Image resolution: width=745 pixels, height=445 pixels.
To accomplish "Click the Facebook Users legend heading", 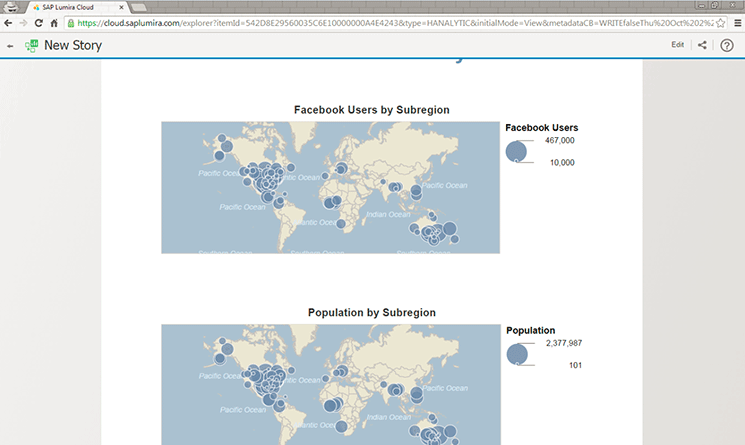I will point(542,128).
